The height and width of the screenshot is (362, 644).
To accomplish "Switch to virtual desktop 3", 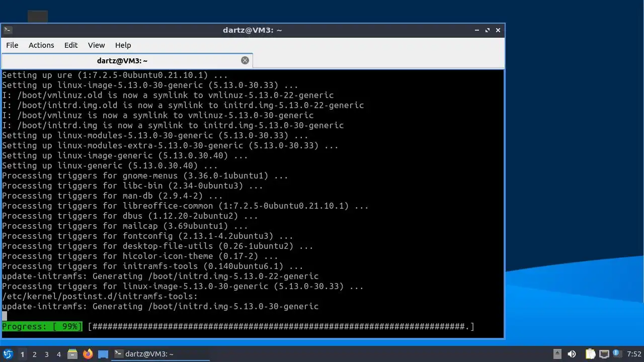I will tap(46, 354).
